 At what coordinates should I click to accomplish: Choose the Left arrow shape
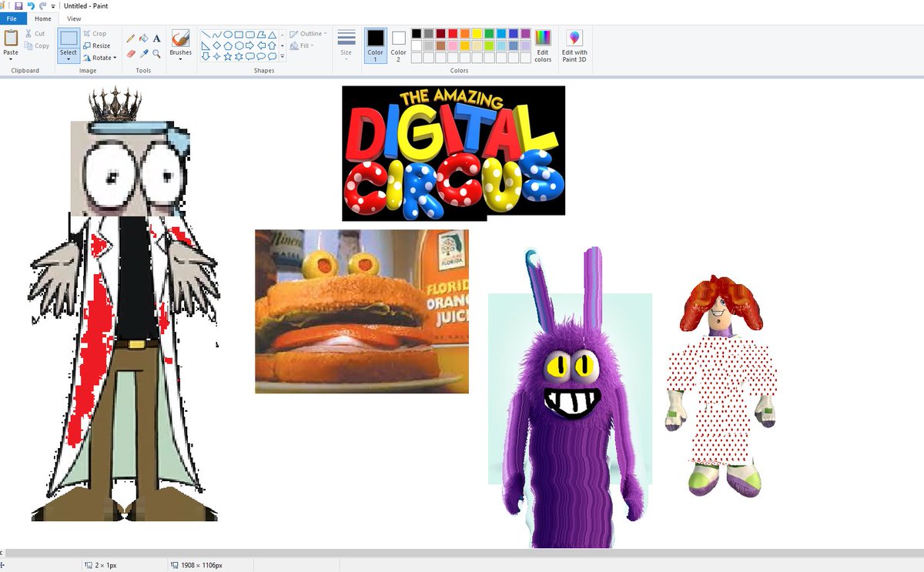pos(261,45)
